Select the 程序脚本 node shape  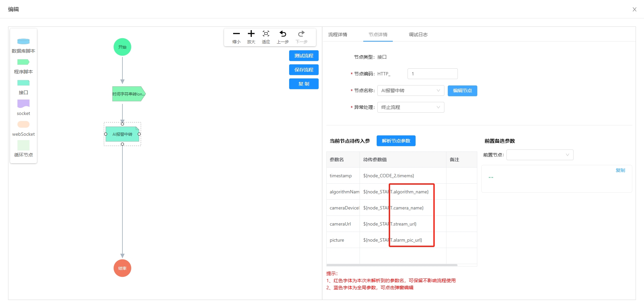23,62
